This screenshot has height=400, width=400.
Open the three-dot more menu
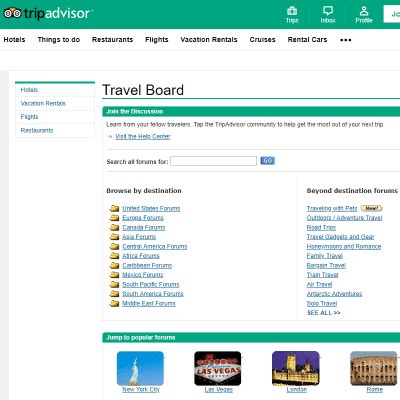[x=346, y=40]
